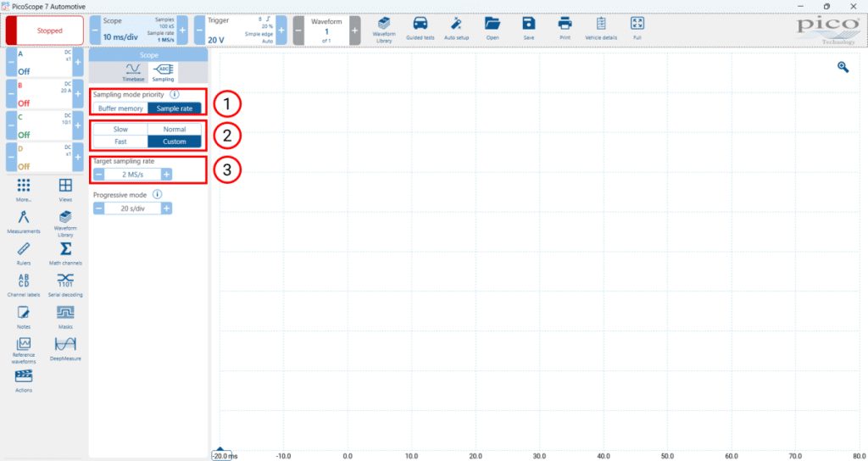Screen dimensions: 868x461
Task: Go to previous waveform with minus
Action: 298,31
